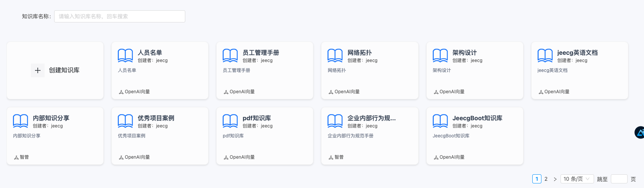The height and width of the screenshot is (188, 644).
Task: Click the model icon beside OpenAI向量 on 网络拓扑
Action: point(331,92)
